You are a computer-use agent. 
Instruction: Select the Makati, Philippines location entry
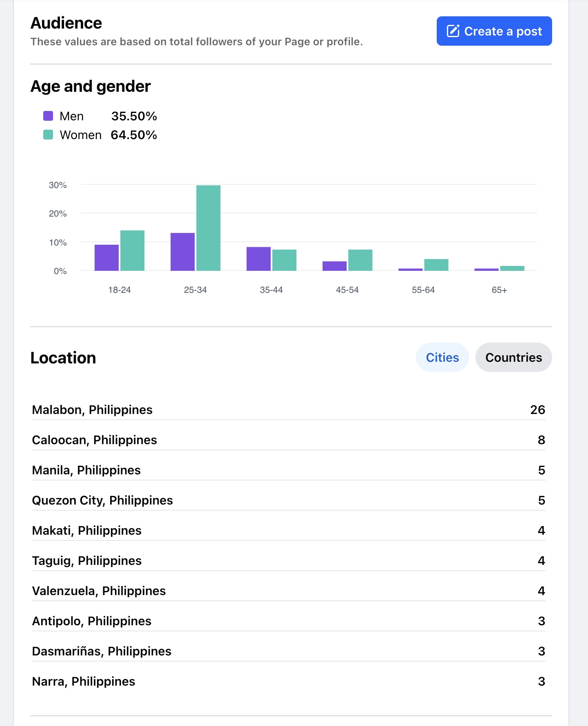pyautogui.click(x=87, y=530)
